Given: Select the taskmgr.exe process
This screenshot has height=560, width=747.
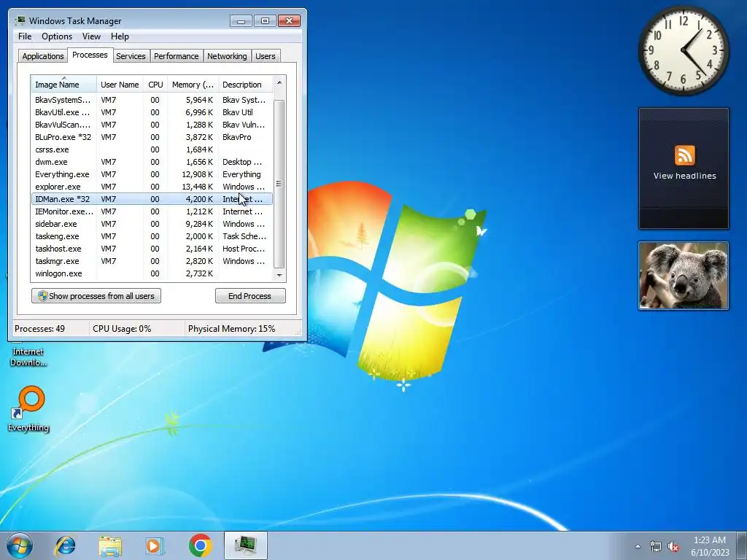Looking at the screenshot, I should click(x=152, y=261).
